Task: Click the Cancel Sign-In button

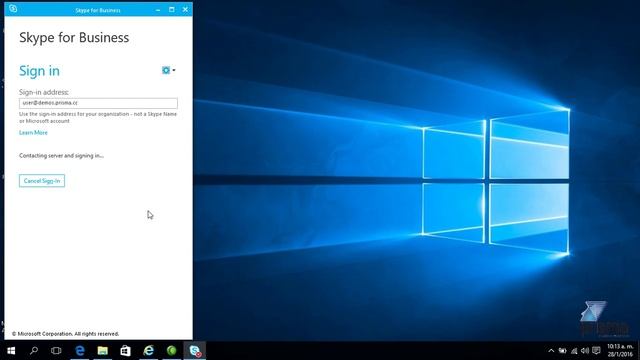Action: click(42, 181)
